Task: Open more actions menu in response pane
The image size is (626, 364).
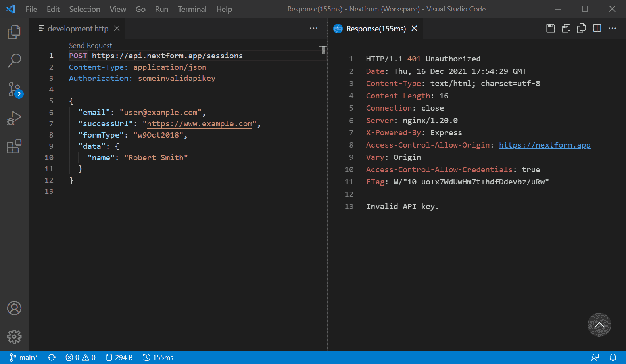Action: point(612,28)
